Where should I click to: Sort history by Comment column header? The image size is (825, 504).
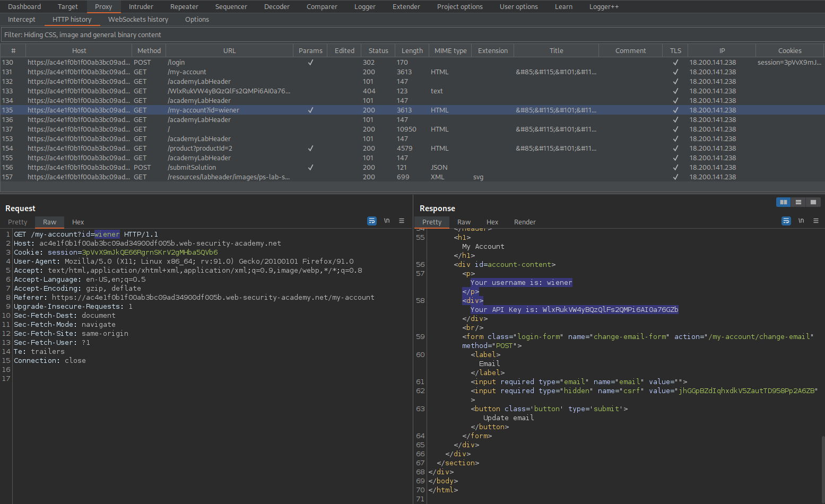click(x=631, y=51)
